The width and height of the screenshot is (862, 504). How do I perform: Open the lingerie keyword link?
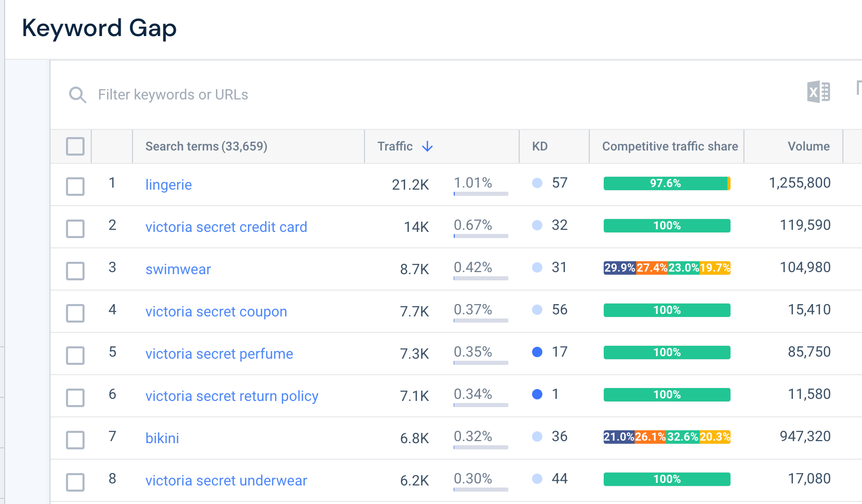pyautogui.click(x=169, y=184)
